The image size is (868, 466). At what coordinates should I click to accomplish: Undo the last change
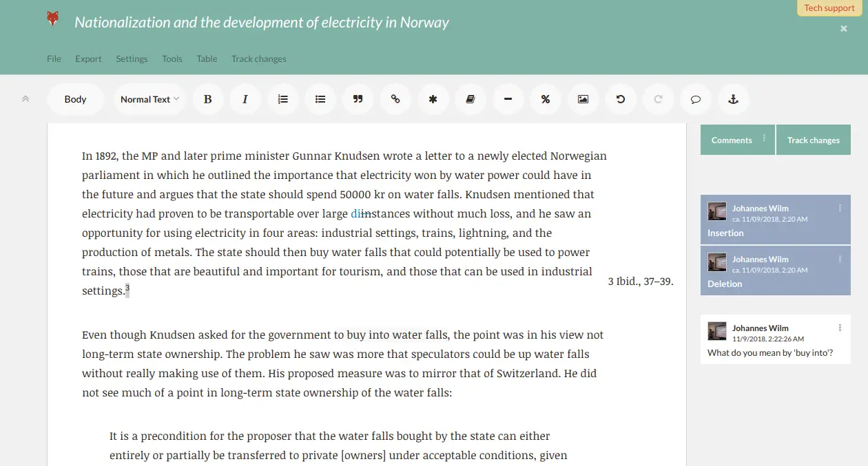(621, 99)
